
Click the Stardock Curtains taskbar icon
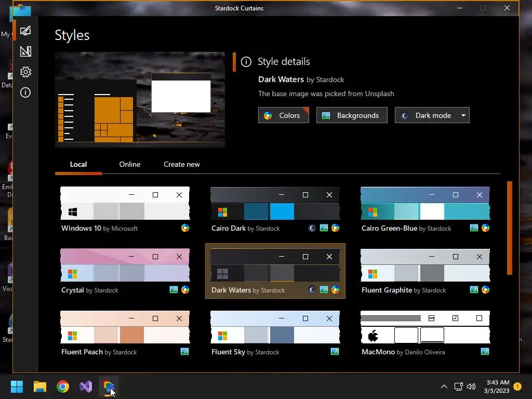click(109, 387)
